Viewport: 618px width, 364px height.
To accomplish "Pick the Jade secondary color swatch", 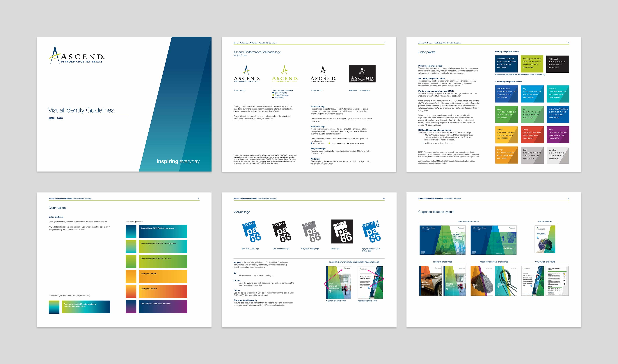I will 506,114.
